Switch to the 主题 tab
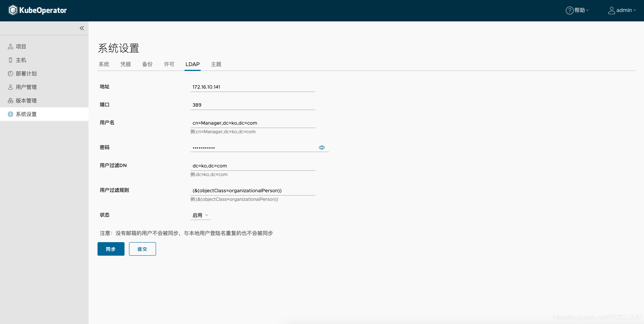This screenshot has height=324, width=644. [x=216, y=64]
